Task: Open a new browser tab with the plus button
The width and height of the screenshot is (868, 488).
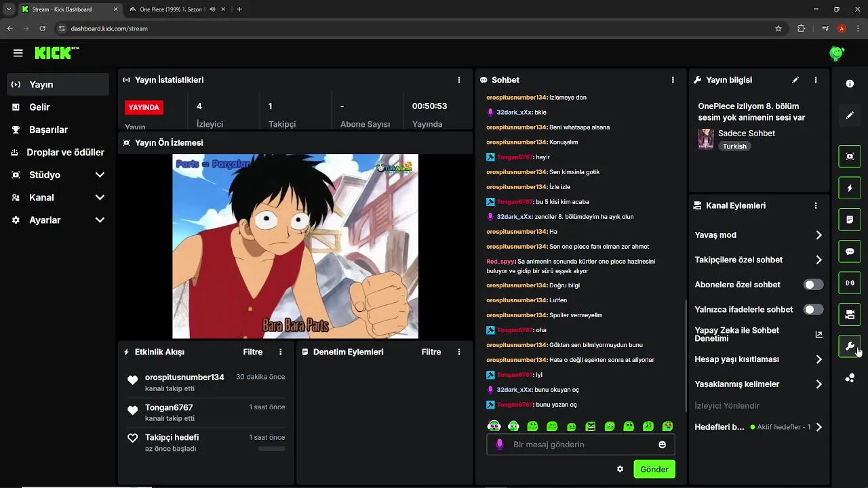Action: coord(239,9)
